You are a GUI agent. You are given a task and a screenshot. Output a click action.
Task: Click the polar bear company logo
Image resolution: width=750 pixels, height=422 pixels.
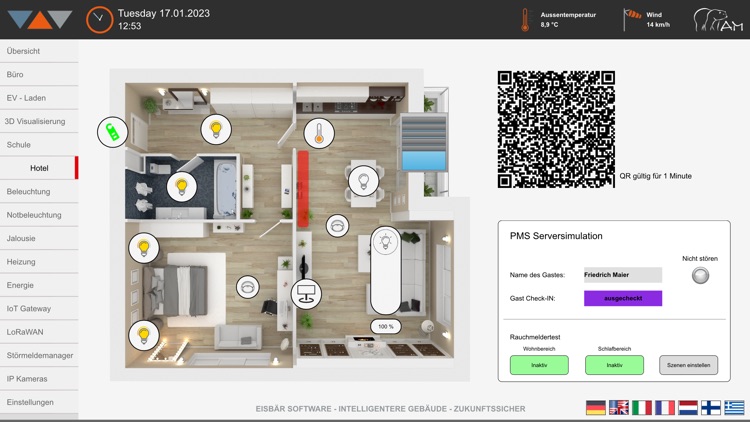point(718,20)
